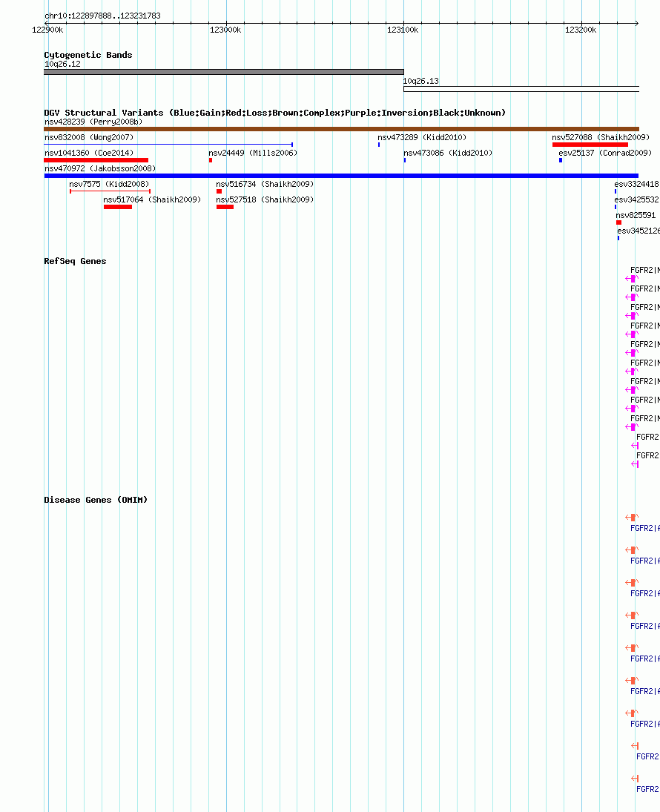Click the nsv825591 variant label

click(x=636, y=215)
